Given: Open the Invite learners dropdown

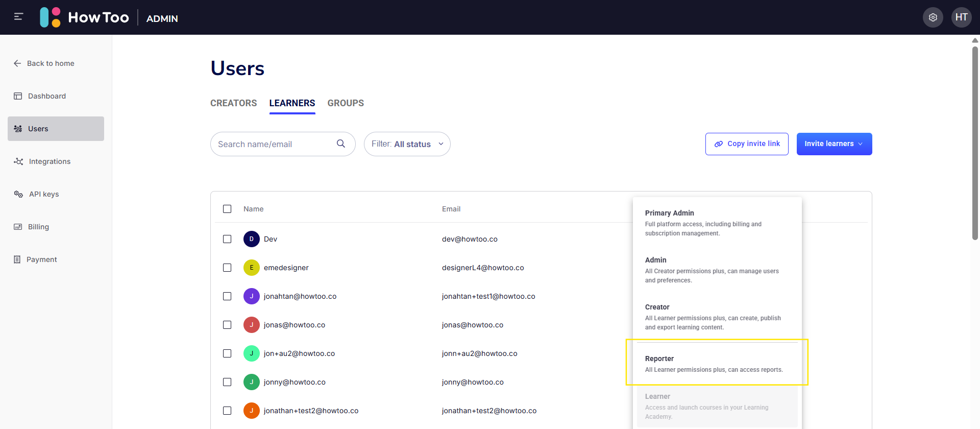Looking at the screenshot, I should tap(834, 144).
